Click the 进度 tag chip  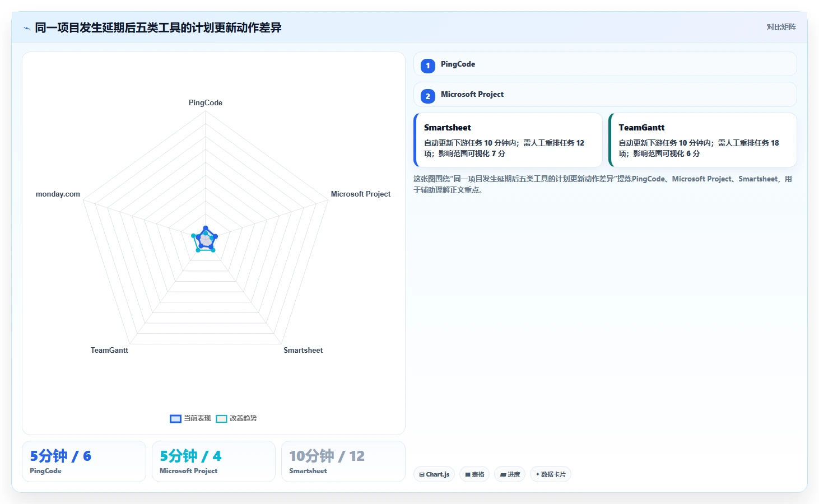click(510, 474)
